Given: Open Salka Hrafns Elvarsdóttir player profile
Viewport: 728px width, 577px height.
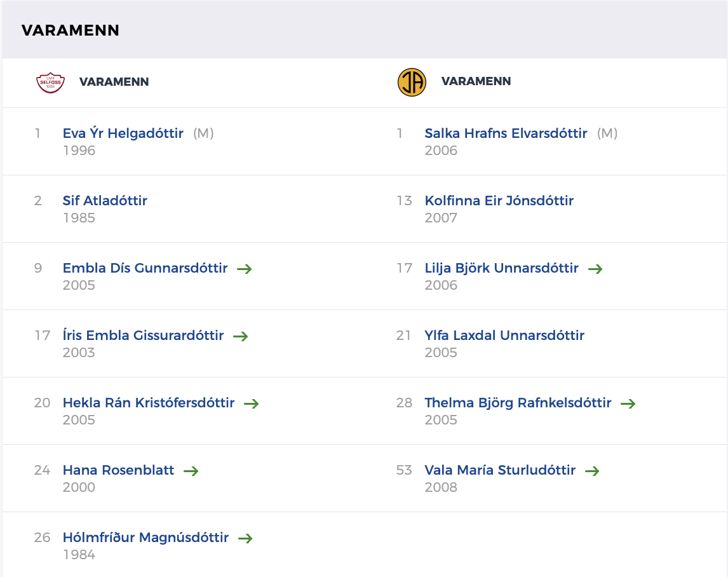Looking at the screenshot, I should (506, 133).
